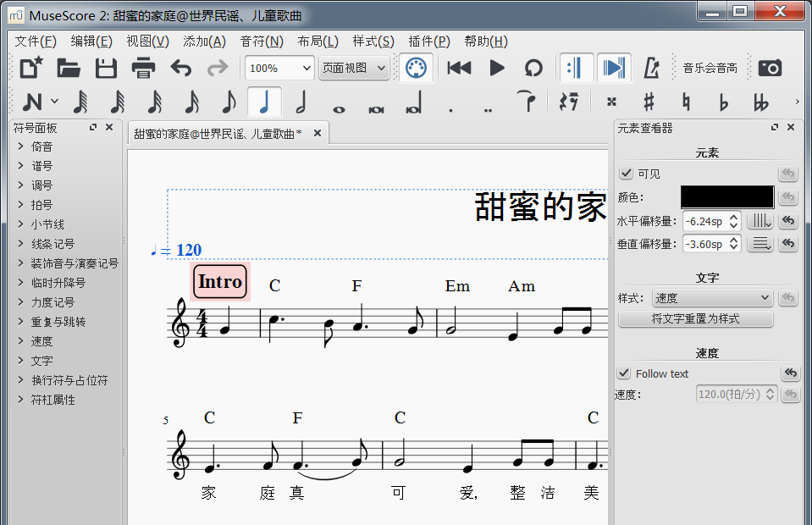Screen dimensions: 812x525
Task: Click the save score icon
Action: click(x=106, y=68)
